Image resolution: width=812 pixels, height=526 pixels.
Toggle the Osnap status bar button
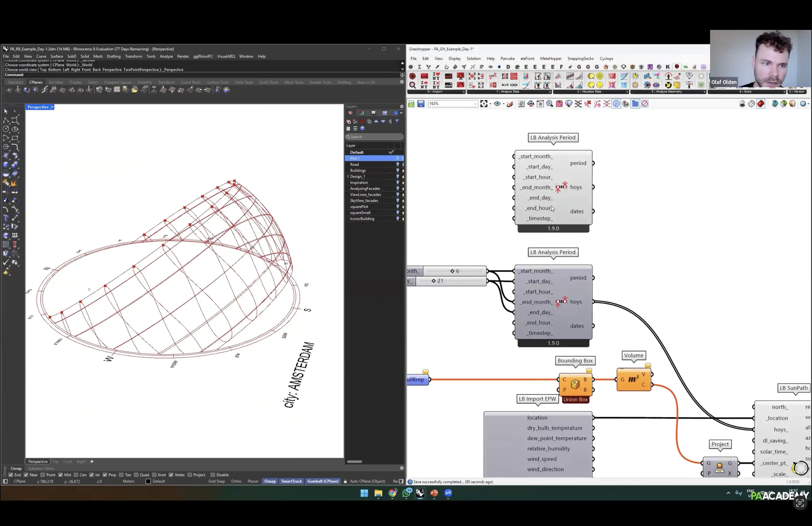(270, 482)
